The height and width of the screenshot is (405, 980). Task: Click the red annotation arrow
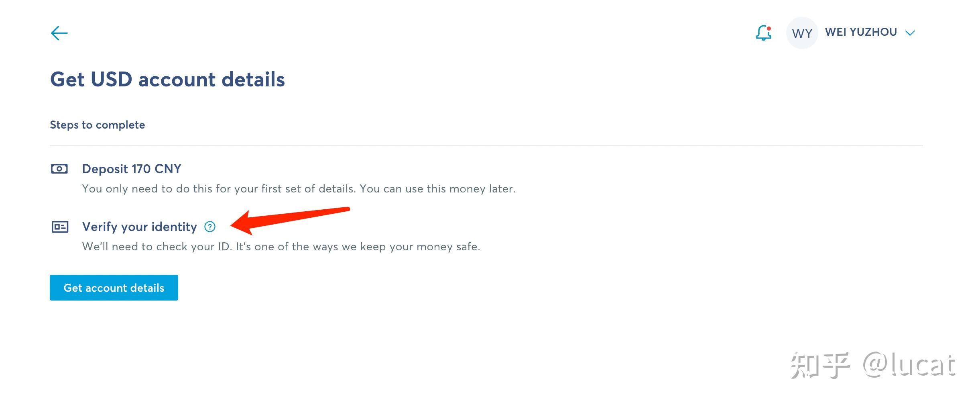(x=290, y=220)
